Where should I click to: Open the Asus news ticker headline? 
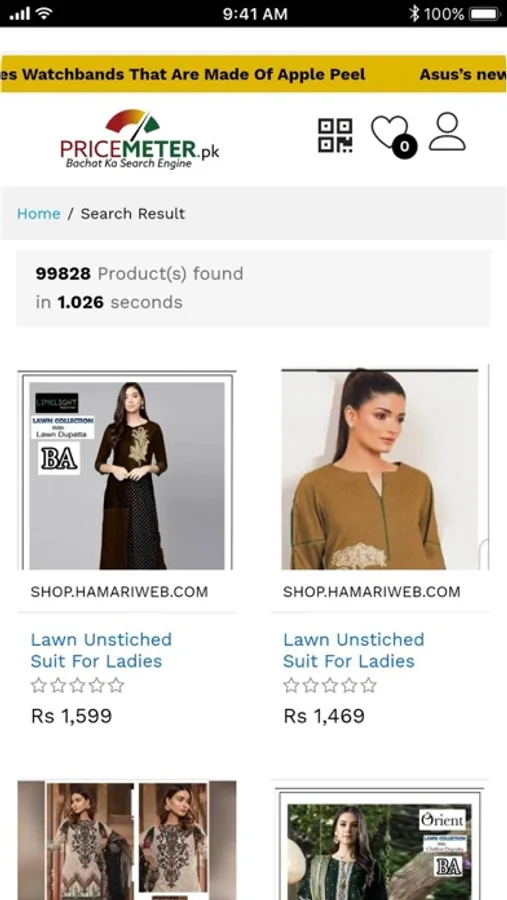pyautogui.click(x=463, y=75)
